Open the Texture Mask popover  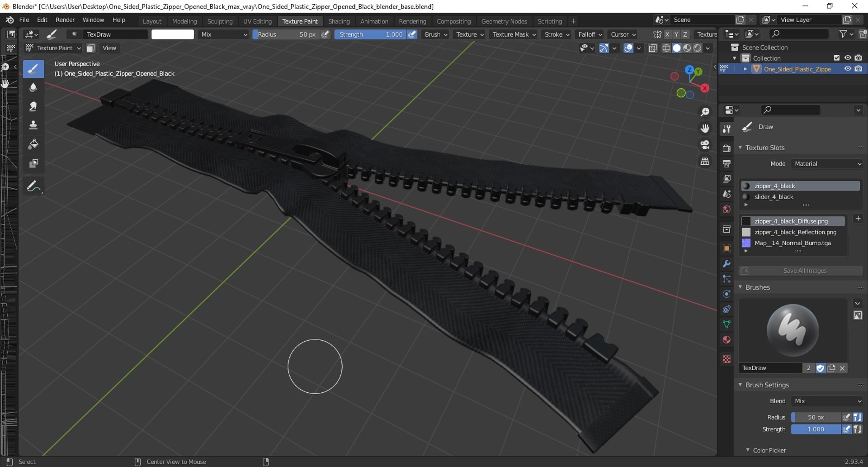coord(514,34)
